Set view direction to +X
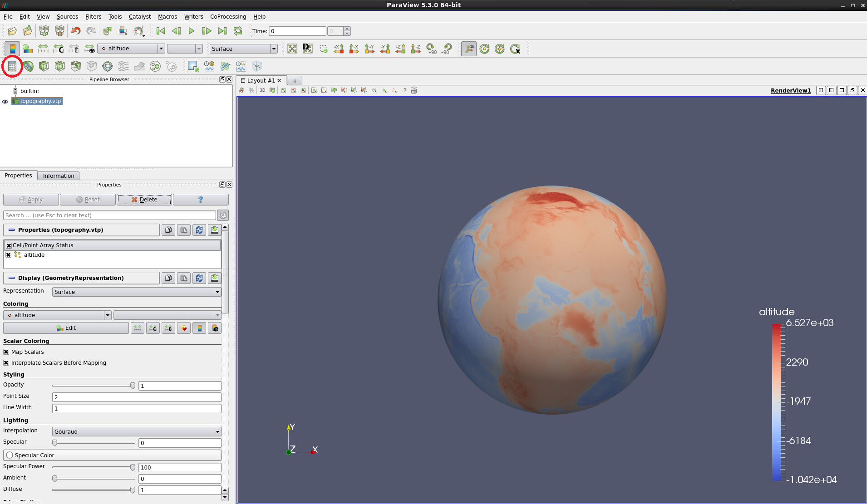 [339, 49]
